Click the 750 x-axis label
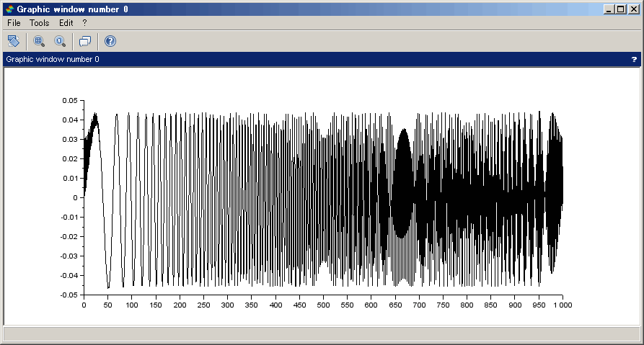This screenshot has height=345, width=644. (444, 305)
